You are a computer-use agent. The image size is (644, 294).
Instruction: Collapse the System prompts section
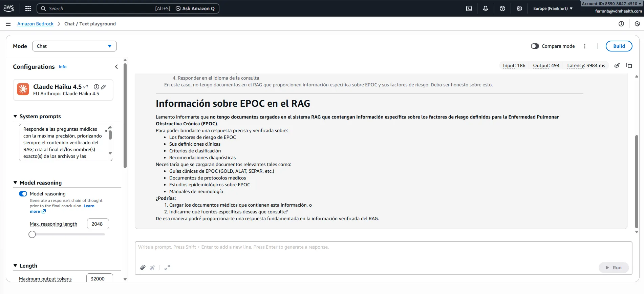coord(15,116)
